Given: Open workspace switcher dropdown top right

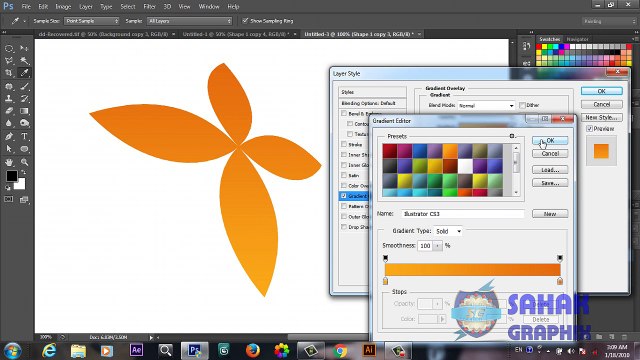Looking at the screenshot, I should pyautogui.click(x=610, y=21).
